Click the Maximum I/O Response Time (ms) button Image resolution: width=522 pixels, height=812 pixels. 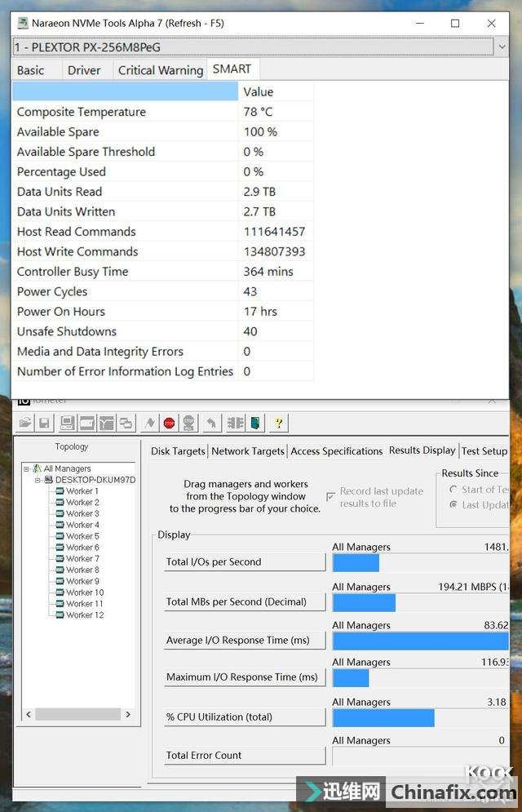tap(245, 677)
